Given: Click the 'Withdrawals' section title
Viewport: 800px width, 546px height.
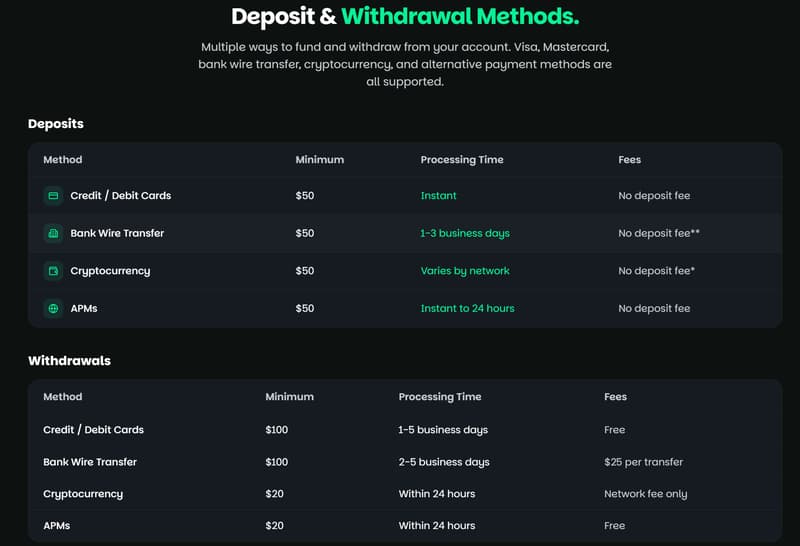Looking at the screenshot, I should 69,361.
